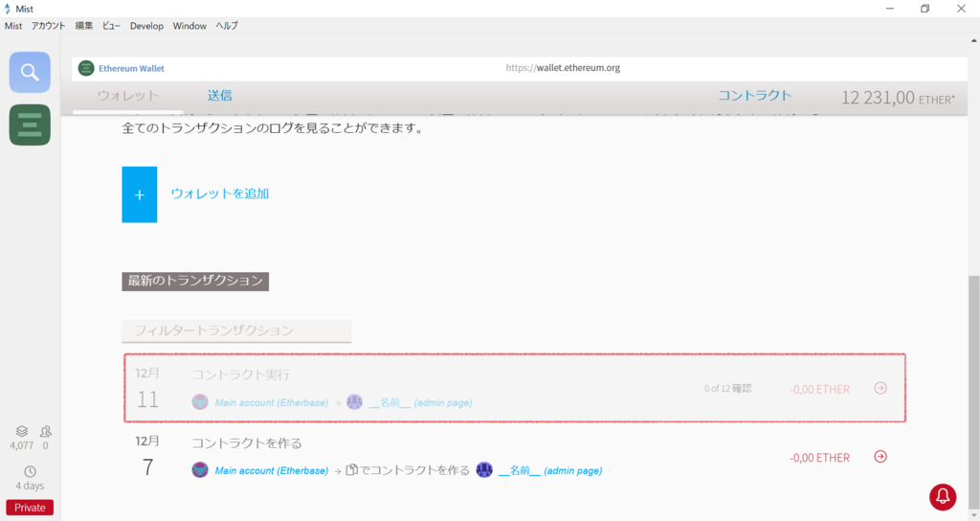This screenshot has width=980, height=521.
Task: Click the contract document icon in 12月 7 row
Action: [352, 469]
